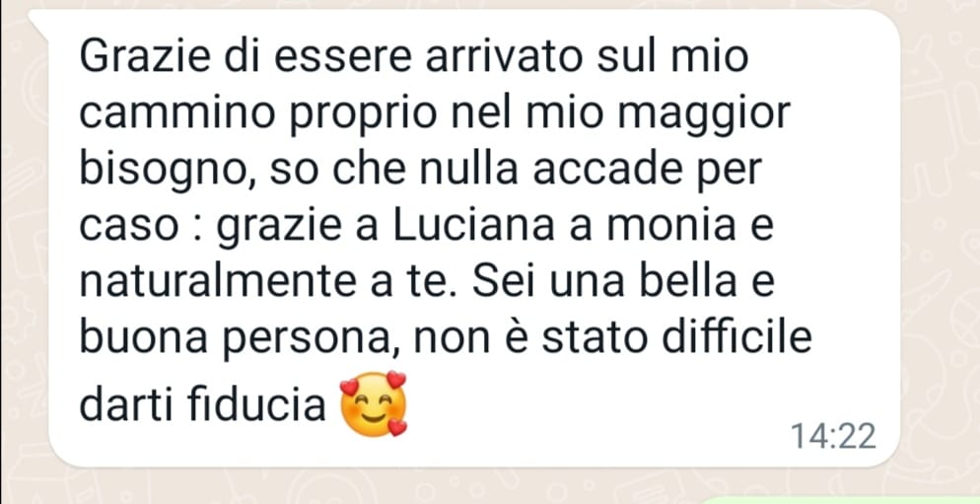Tap the smiling face with hearts emoji
The width and height of the screenshot is (980, 504).
point(373,404)
